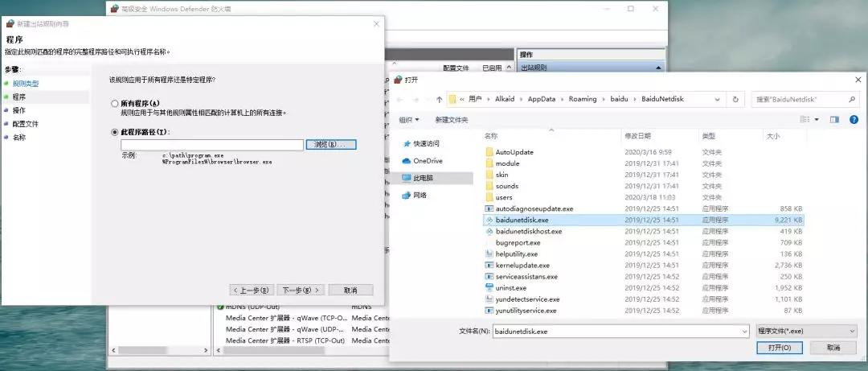Sort files by 大小 column header
The image size is (868, 371).
pos(773,136)
